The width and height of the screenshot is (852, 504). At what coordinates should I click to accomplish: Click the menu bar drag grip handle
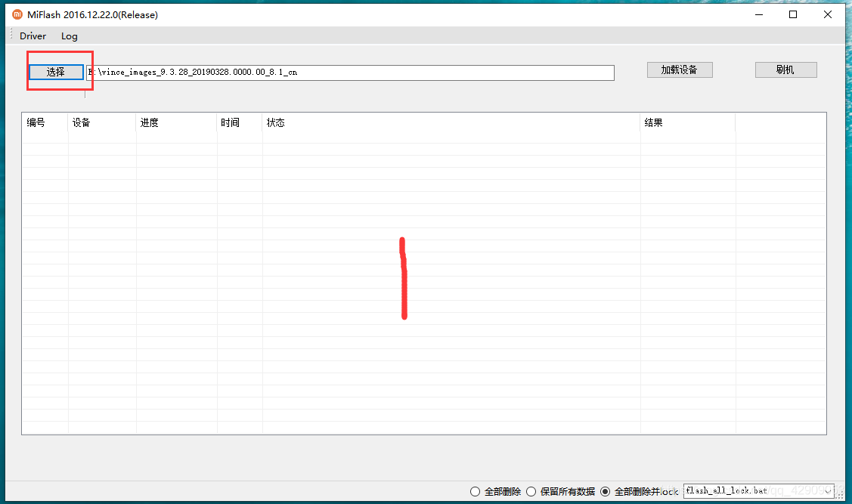pos(11,36)
